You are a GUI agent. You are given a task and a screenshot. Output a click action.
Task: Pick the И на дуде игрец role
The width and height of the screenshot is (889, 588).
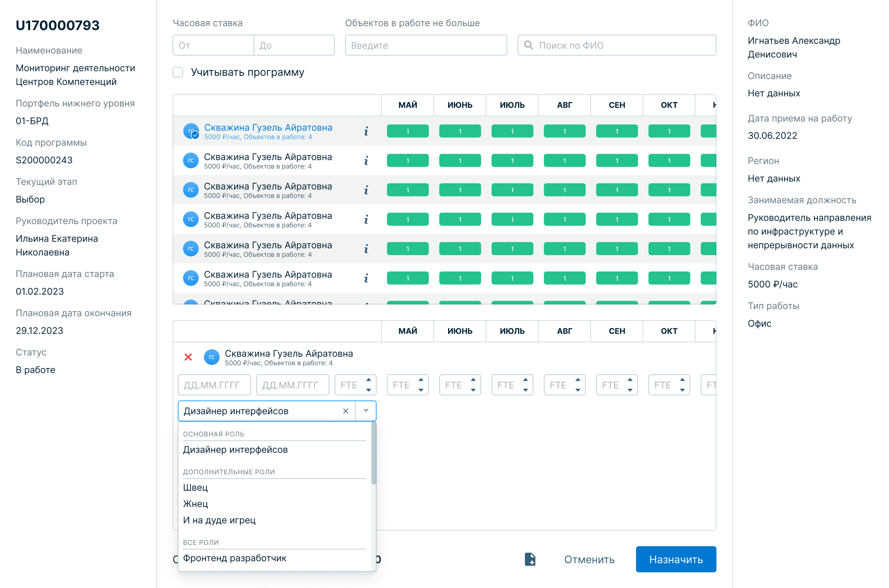click(219, 520)
